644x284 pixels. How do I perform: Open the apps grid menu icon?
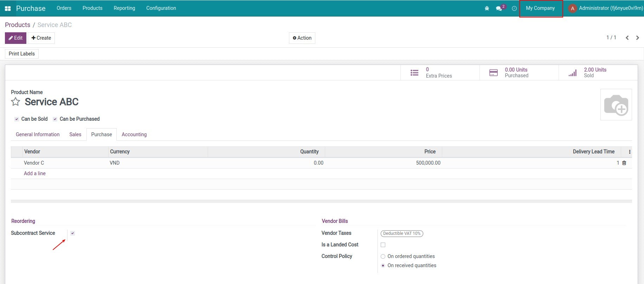pos(8,8)
